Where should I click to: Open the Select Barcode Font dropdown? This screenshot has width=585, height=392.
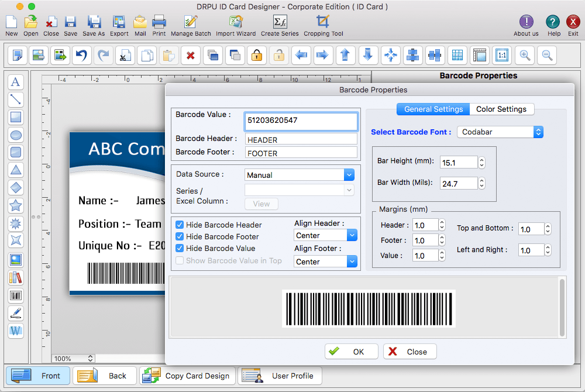[x=500, y=132]
